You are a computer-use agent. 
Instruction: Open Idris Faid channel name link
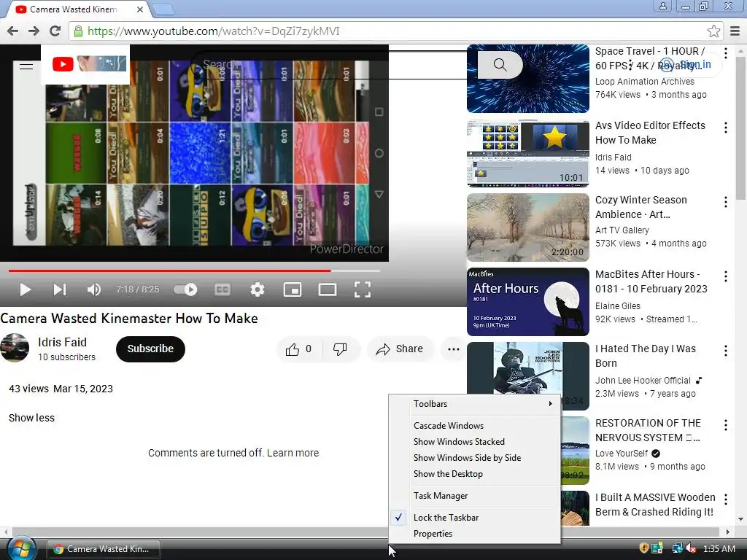point(63,343)
